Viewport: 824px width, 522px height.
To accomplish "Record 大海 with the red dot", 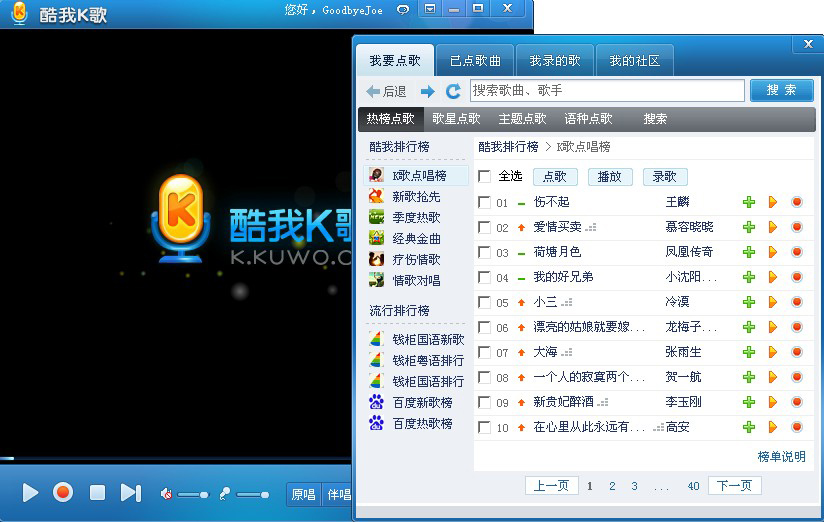I will tap(797, 352).
